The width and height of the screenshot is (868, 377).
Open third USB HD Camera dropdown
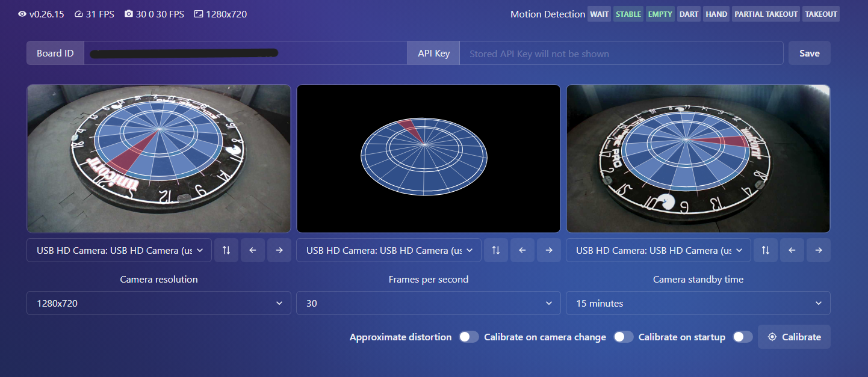pos(659,250)
